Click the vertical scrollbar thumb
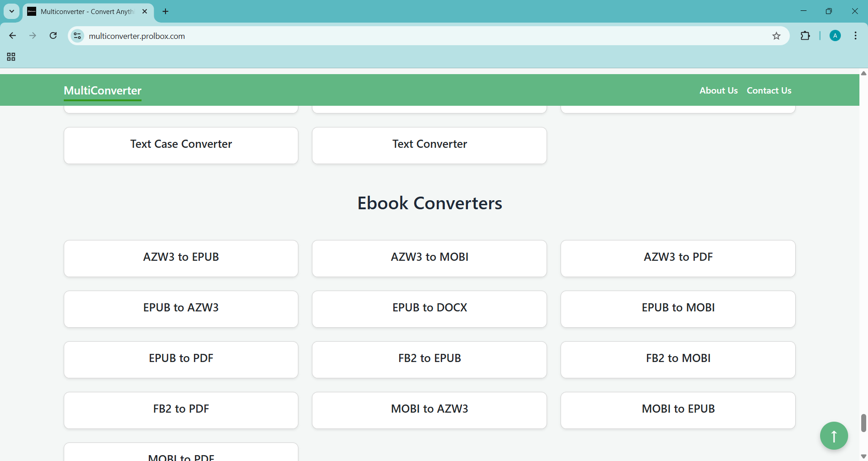Image resolution: width=868 pixels, height=461 pixels. (x=863, y=423)
